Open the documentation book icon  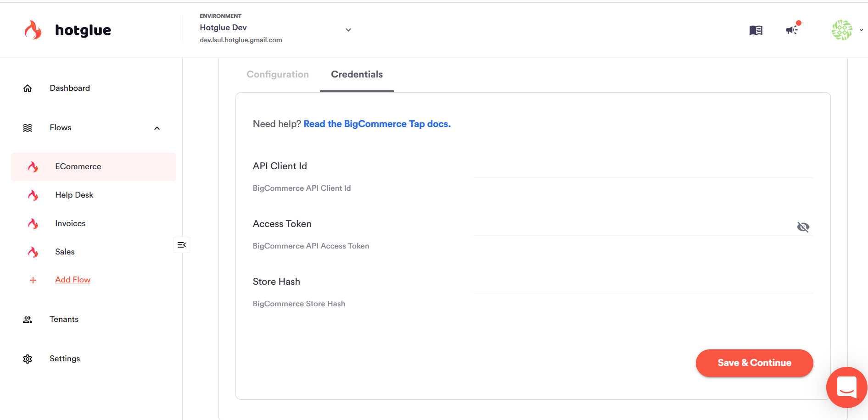click(x=756, y=30)
